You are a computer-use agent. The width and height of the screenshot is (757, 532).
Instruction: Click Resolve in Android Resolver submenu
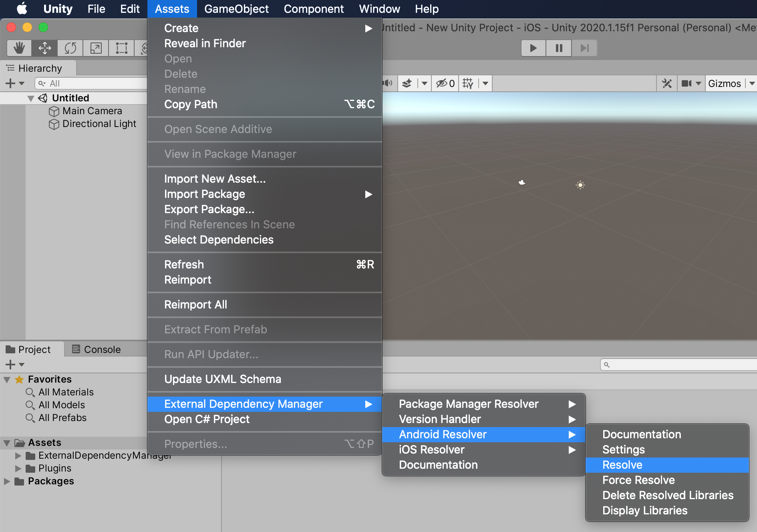667,465
